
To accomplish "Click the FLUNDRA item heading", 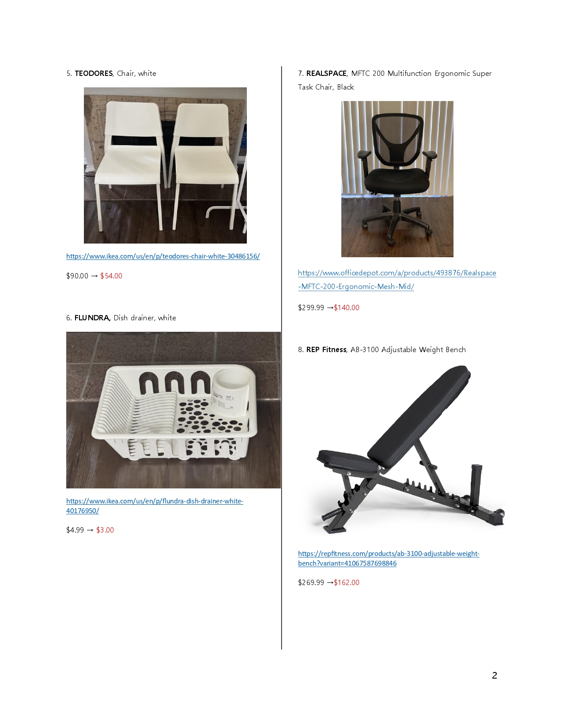I will coord(121,318).
